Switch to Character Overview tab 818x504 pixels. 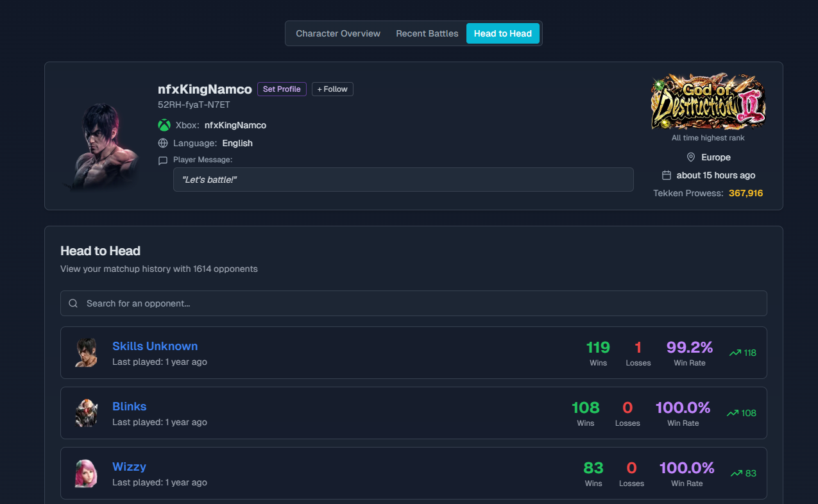(338, 33)
